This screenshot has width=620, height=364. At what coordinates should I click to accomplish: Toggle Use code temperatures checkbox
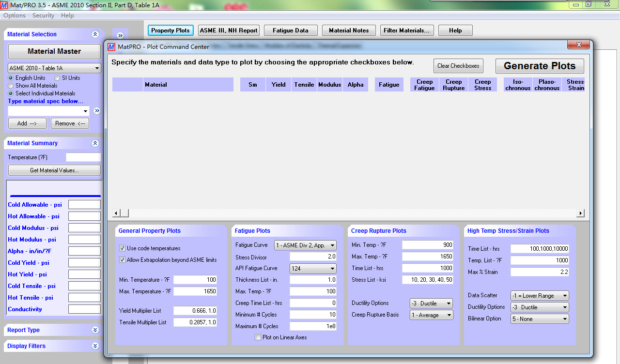pyautogui.click(x=122, y=248)
